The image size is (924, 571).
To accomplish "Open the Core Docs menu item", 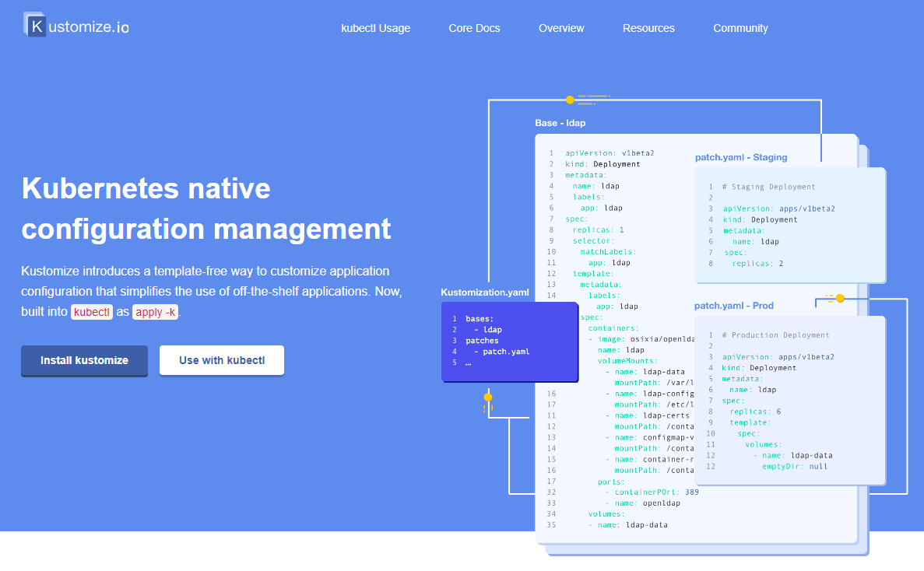I will pyautogui.click(x=474, y=28).
